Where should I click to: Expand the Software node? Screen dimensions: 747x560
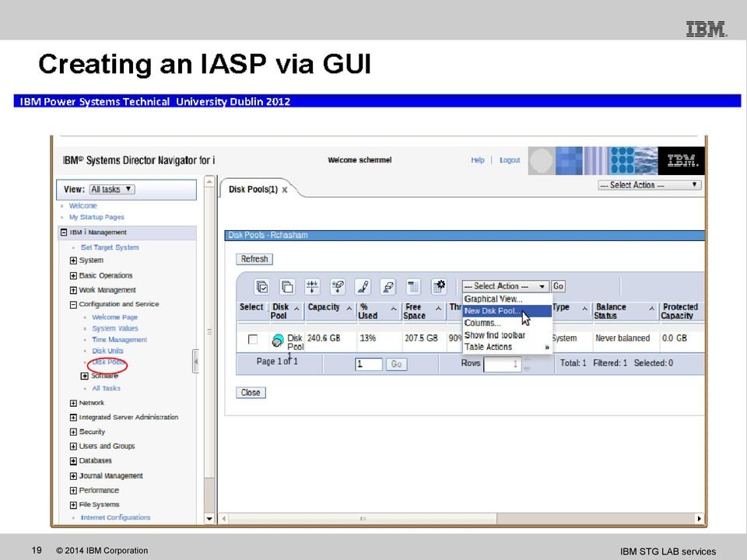(85, 376)
